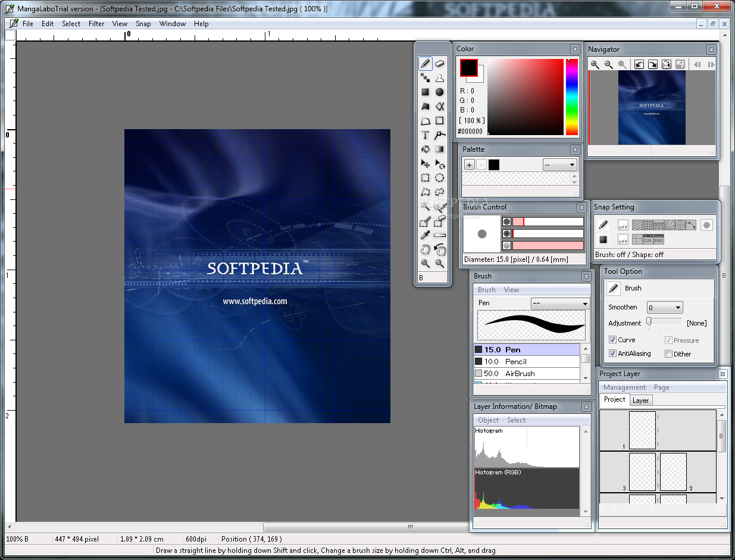Click the Adjustment slider in Tool Option
This screenshot has width=735, height=560.
(665, 322)
